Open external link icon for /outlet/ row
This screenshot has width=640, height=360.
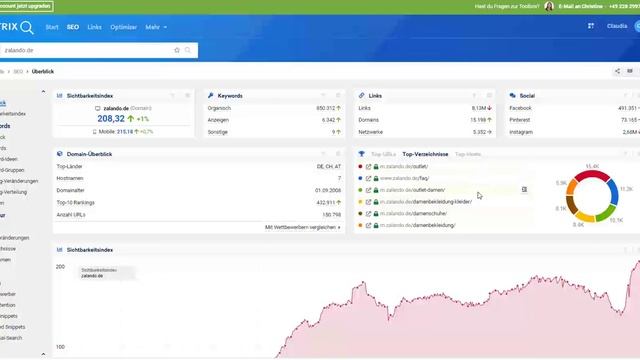pos(368,167)
